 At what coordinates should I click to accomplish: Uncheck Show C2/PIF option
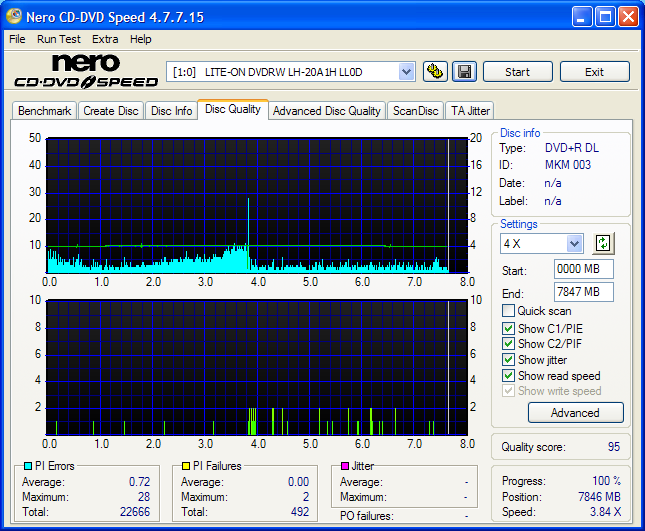coord(508,343)
